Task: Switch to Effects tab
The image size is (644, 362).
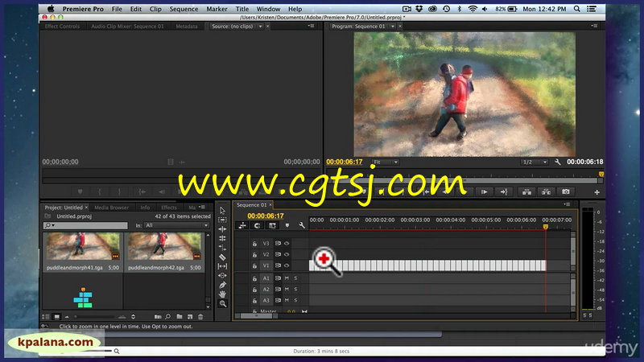Action: pyautogui.click(x=169, y=208)
